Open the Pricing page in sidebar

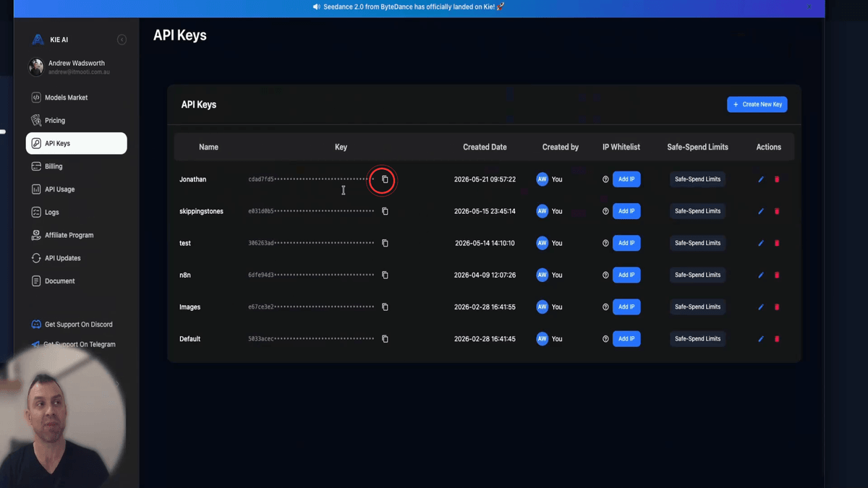pyautogui.click(x=76, y=121)
